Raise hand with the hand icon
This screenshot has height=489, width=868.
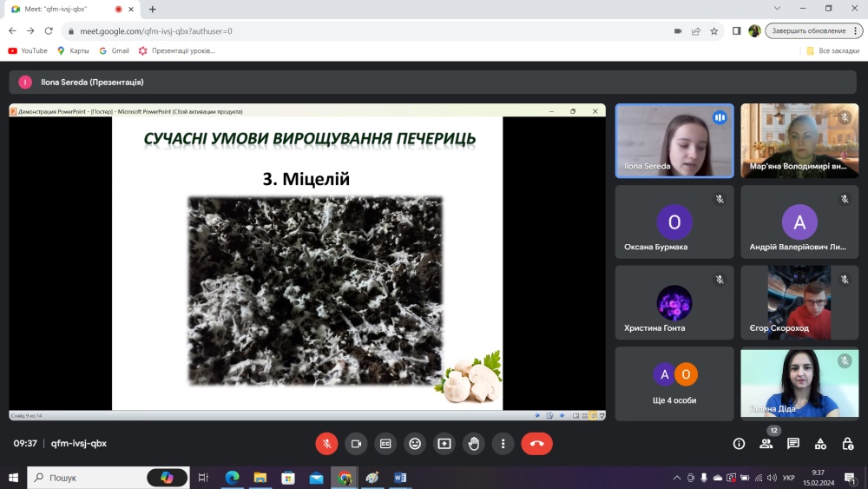pyautogui.click(x=473, y=444)
